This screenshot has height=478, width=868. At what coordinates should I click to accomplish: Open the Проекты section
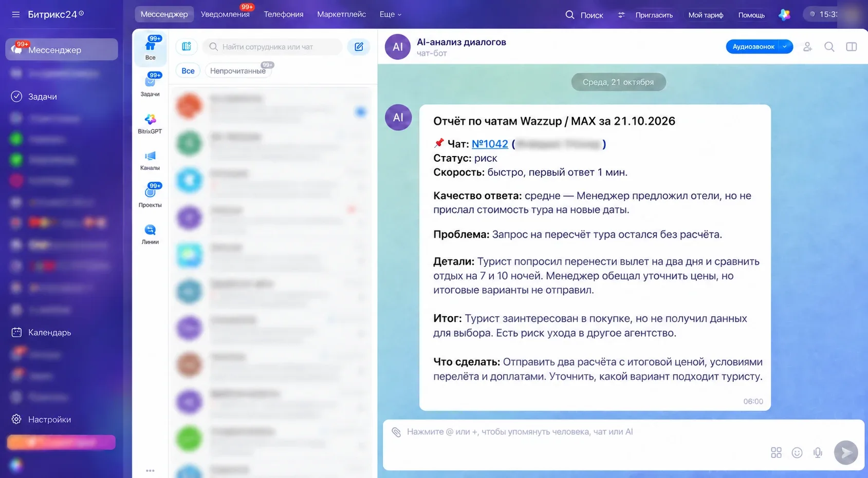[x=150, y=196]
